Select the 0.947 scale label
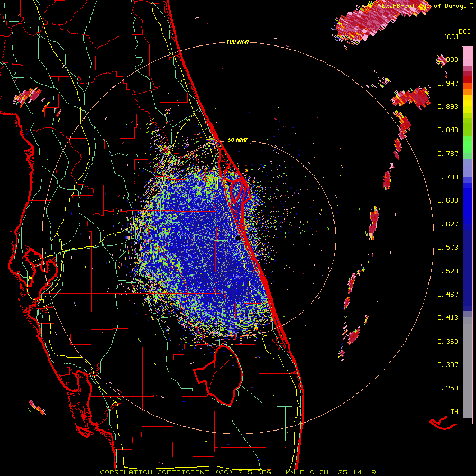The width and height of the screenshot is (476, 476). click(448, 83)
